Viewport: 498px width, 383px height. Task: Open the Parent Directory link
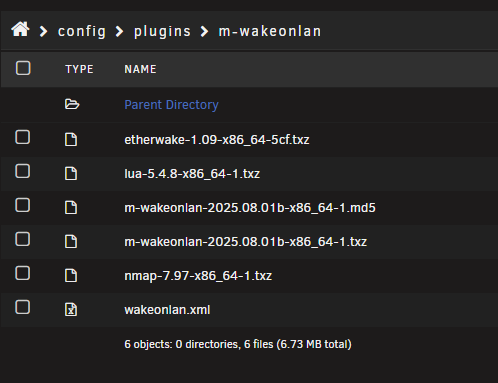click(171, 105)
